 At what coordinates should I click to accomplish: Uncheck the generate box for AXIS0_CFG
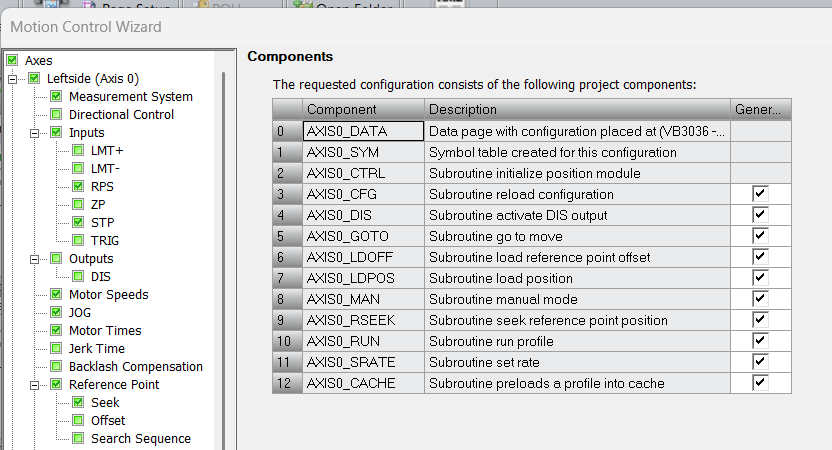click(760, 193)
